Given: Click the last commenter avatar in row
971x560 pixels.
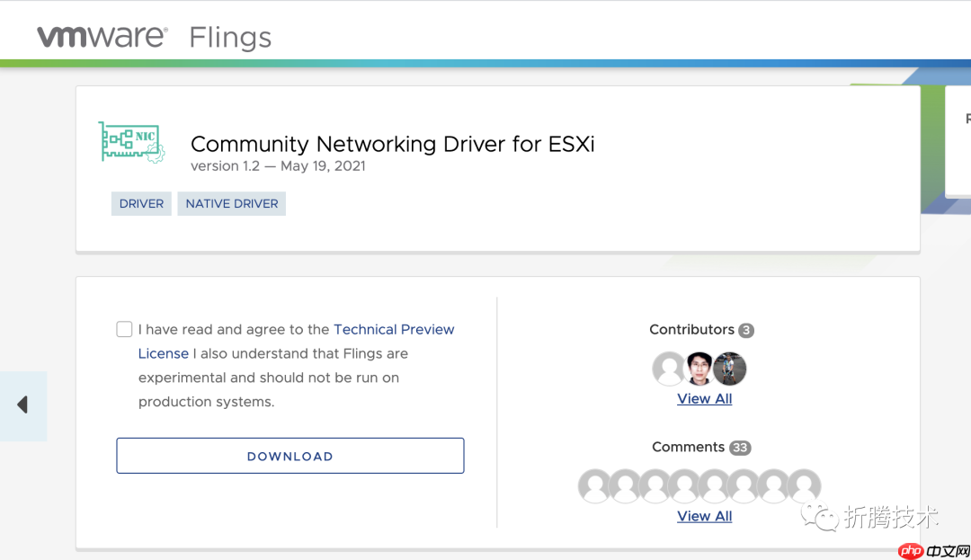Looking at the screenshot, I should tap(804, 485).
